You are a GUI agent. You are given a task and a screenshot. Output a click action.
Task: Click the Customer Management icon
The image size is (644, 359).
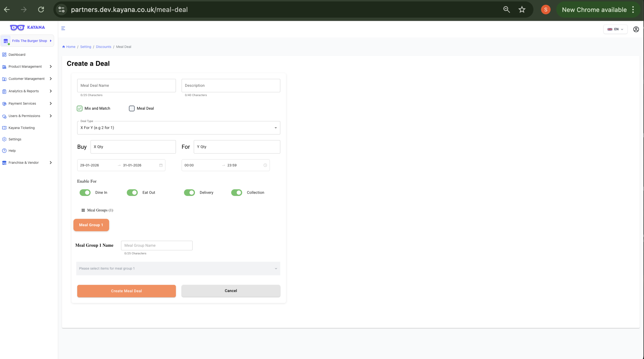tap(4, 79)
